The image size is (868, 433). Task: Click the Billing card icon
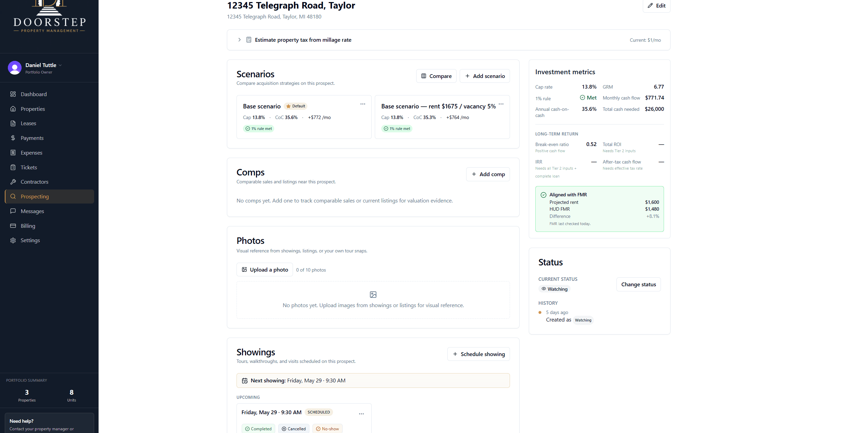[13, 226]
